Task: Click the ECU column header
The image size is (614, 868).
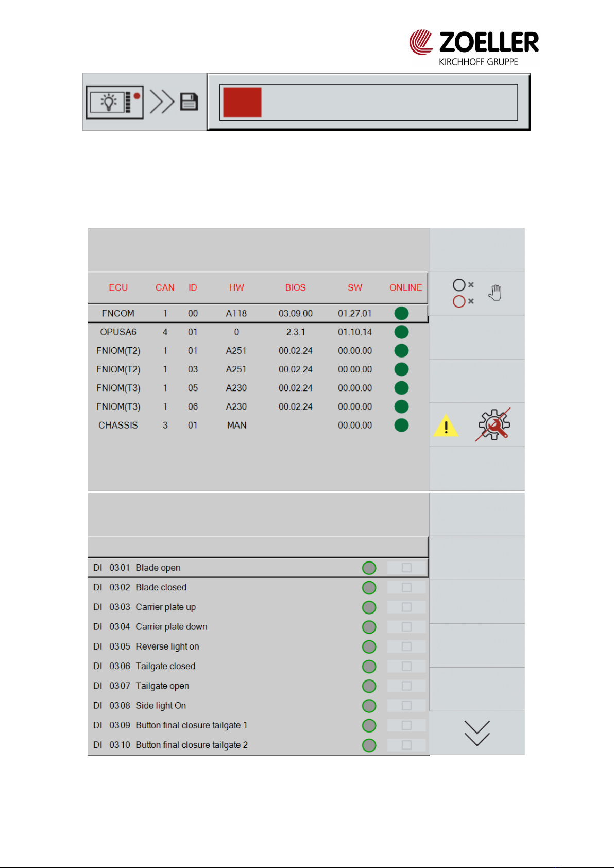Action: tap(118, 287)
